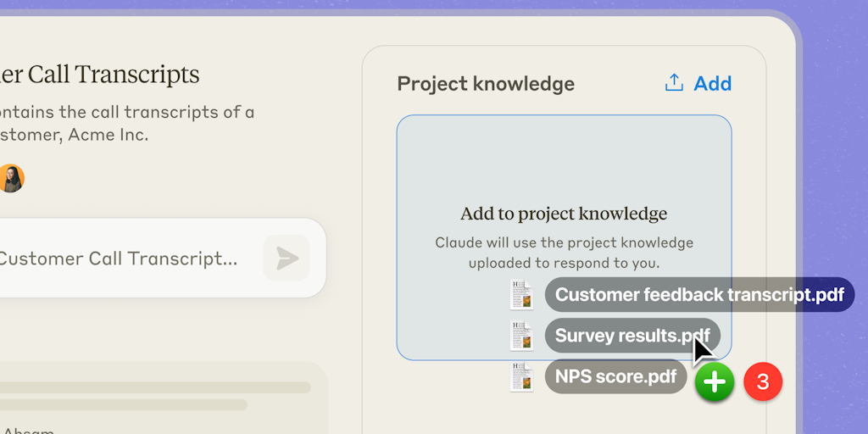Click the upload icon beside Add
This screenshot has height=434, width=868.
pyautogui.click(x=674, y=82)
